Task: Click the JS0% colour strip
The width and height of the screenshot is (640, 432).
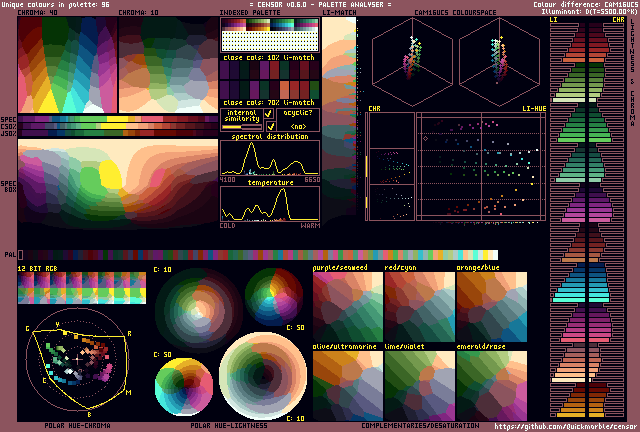Action: pyautogui.click(x=118, y=133)
